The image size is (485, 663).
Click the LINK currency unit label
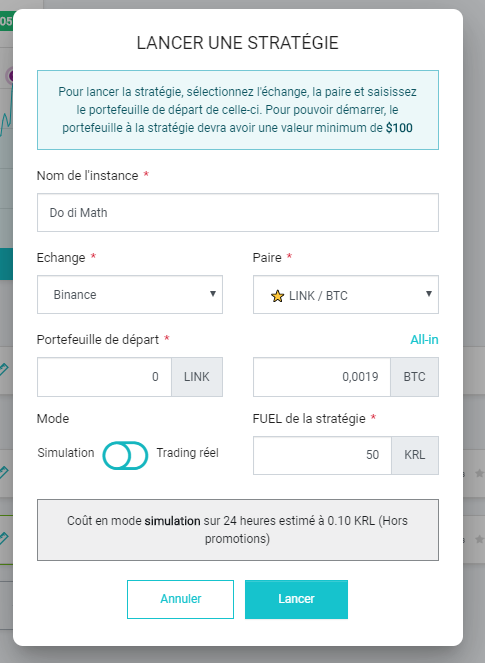[197, 377]
